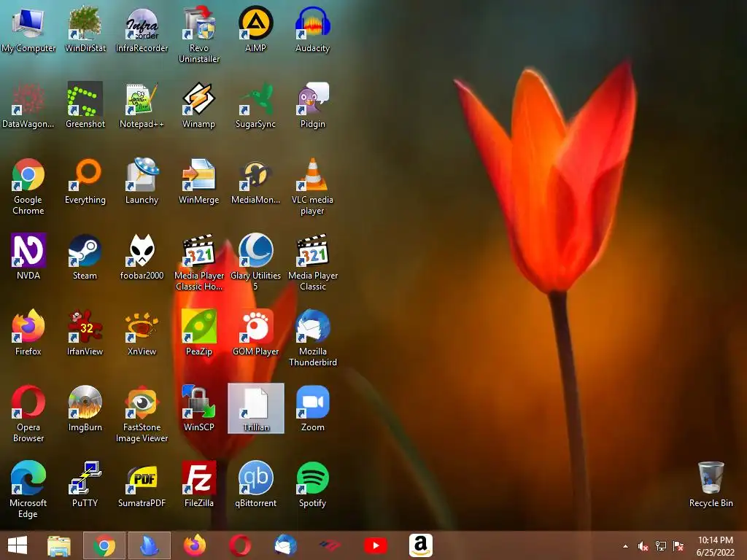Click the Pidgin messenger icon
This screenshot has height=560, width=747.
pyautogui.click(x=312, y=105)
